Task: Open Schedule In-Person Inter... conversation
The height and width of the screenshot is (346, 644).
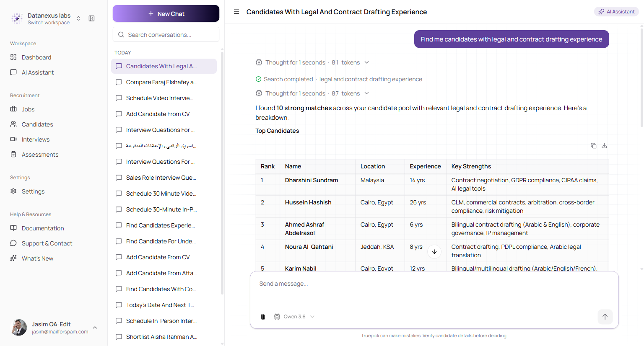Action: pyautogui.click(x=164, y=321)
